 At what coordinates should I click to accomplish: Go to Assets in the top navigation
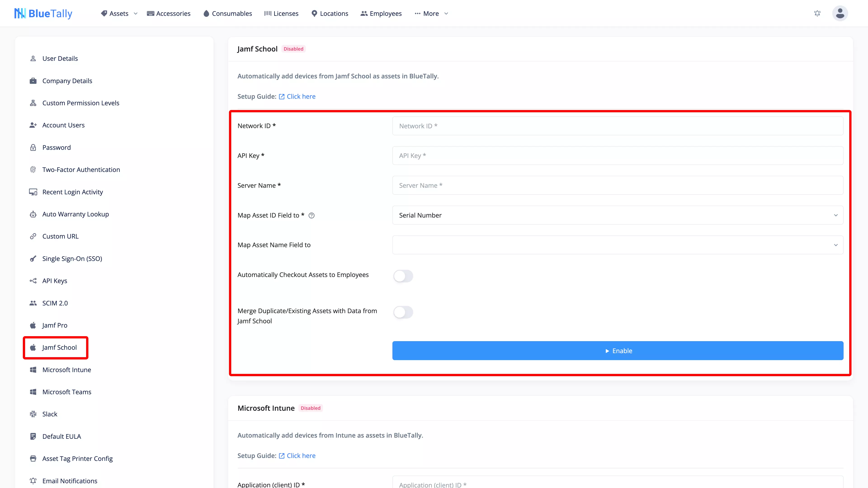[115, 14]
